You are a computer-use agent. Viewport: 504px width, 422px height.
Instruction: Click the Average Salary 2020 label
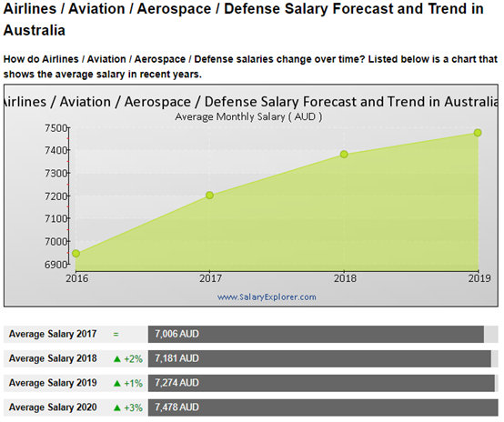(53, 407)
